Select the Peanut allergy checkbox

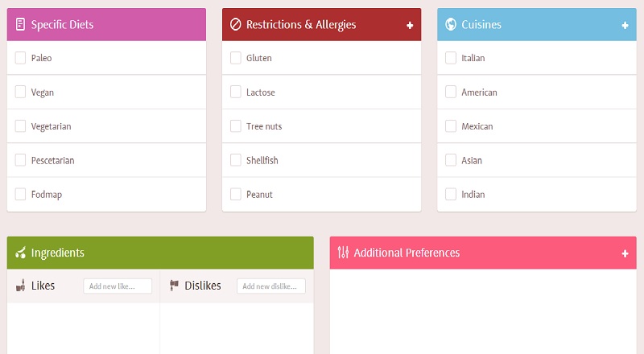click(x=236, y=194)
